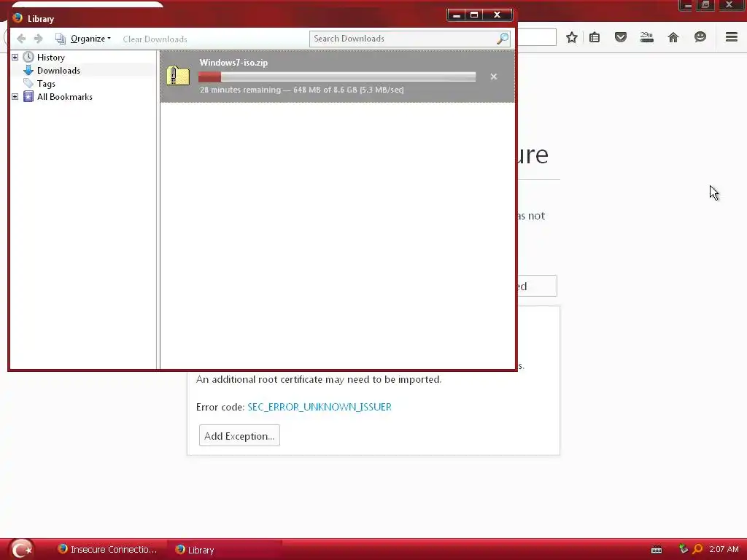Switch to Library taskbar window
The height and width of the screenshot is (560, 747).
224,550
